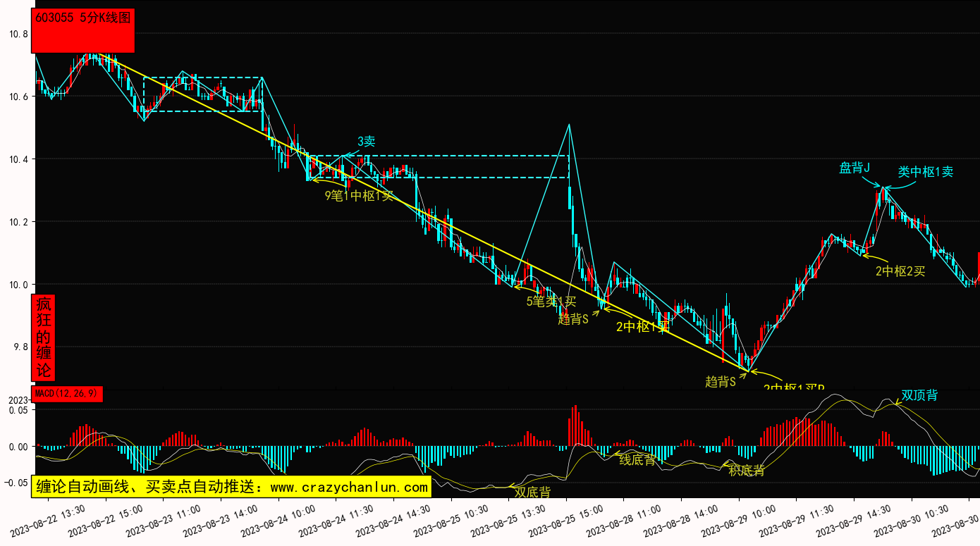Click the 双底背 MACD annotation
Viewport: 980px width, 546px height.
532,492
